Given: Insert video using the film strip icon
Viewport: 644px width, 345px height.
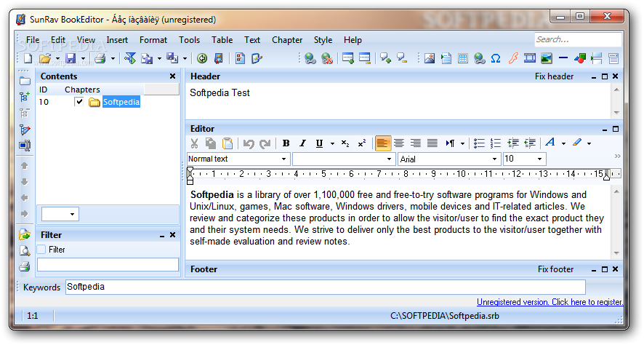Looking at the screenshot, I should (x=530, y=59).
